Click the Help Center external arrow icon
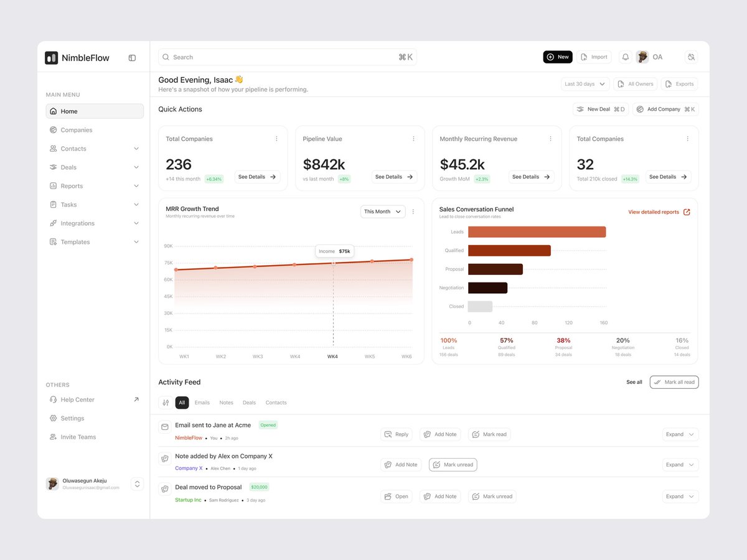The height and width of the screenshot is (560, 747). point(136,399)
